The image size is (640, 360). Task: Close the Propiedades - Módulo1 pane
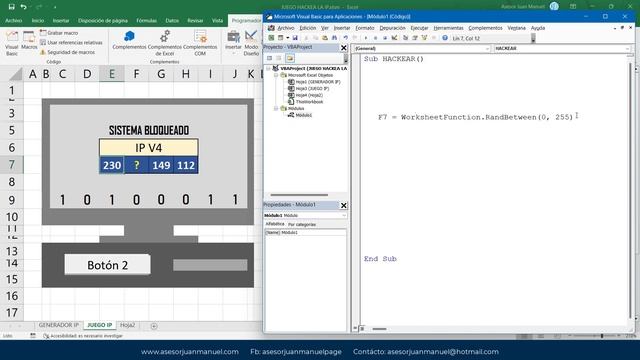344,205
